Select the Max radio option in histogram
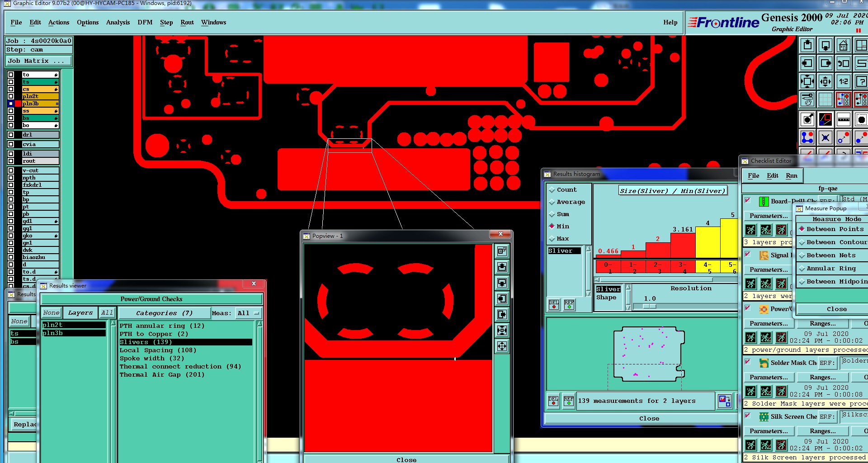The image size is (868, 463). 559,239
